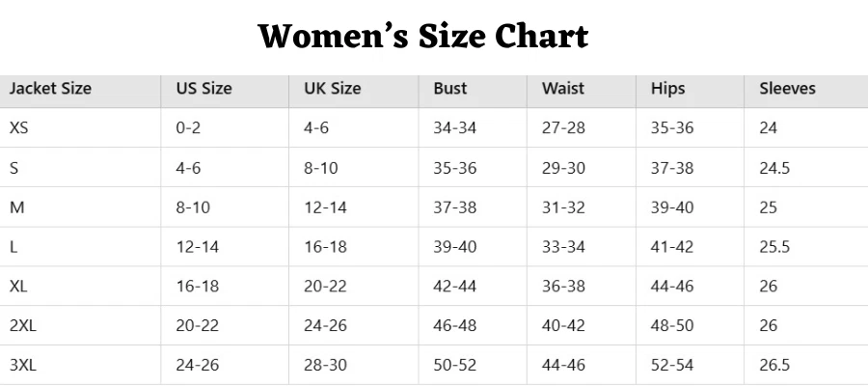Screen dimensions: 868x386
Task: Select the 3XL jacket size cell
Action: 23,366
